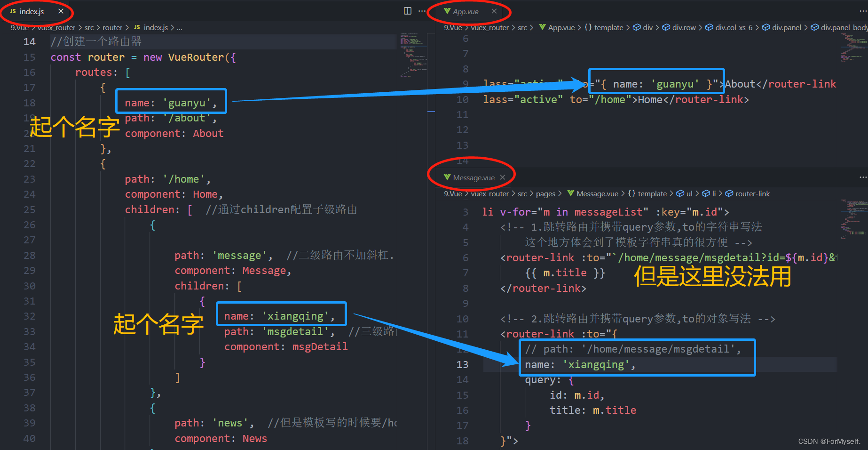Click line number 14 in index.js
868x450 pixels.
click(x=29, y=42)
